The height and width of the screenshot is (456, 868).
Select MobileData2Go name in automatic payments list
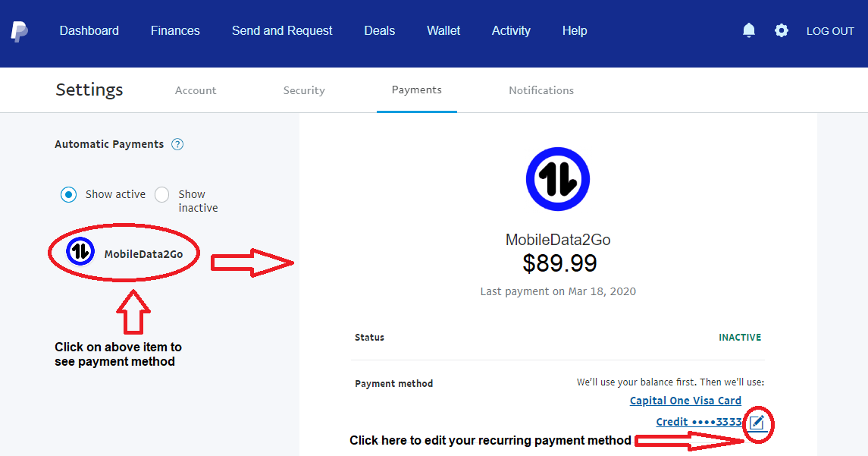point(143,254)
